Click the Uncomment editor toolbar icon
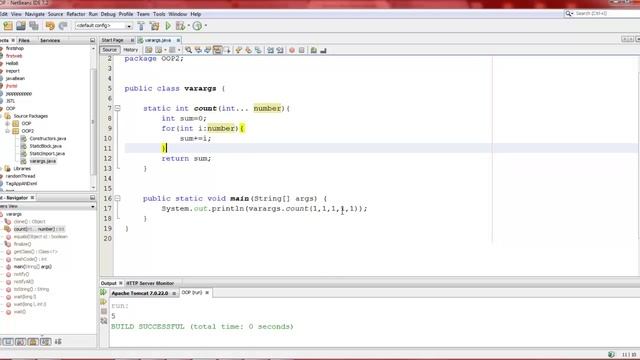The height and width of the screenshot is (360, 640). click(323, 50)
